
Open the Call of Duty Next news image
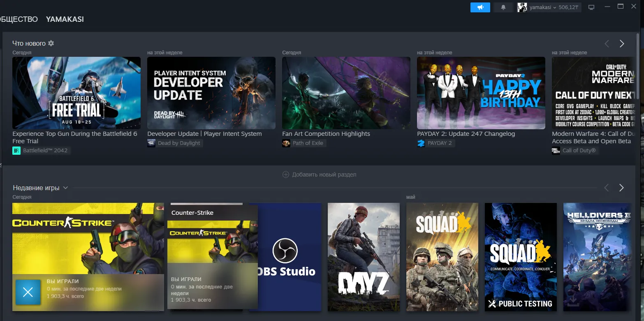point(594,93)
